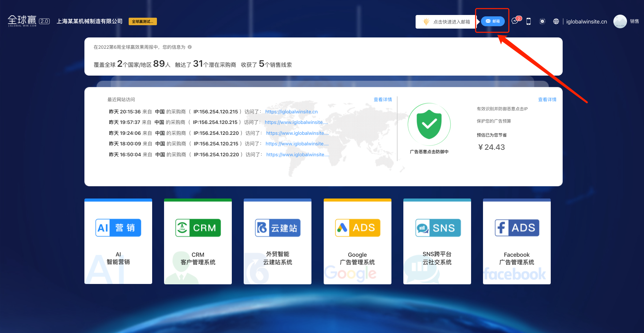Select the 广告恶意点击防御中 status text

point(429,152)
